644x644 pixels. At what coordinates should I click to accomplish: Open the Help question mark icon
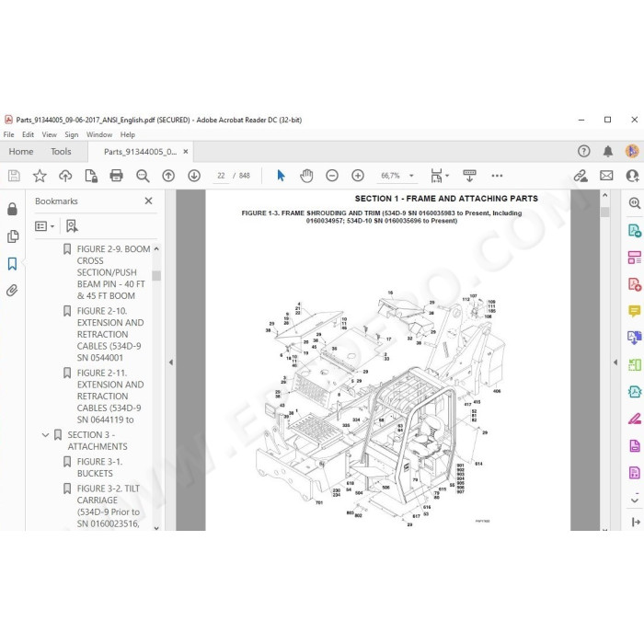[583, 151]
